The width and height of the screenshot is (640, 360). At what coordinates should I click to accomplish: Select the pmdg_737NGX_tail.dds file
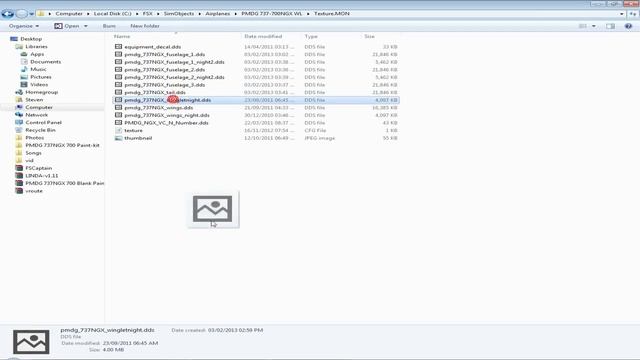click(x=256, y=93)
